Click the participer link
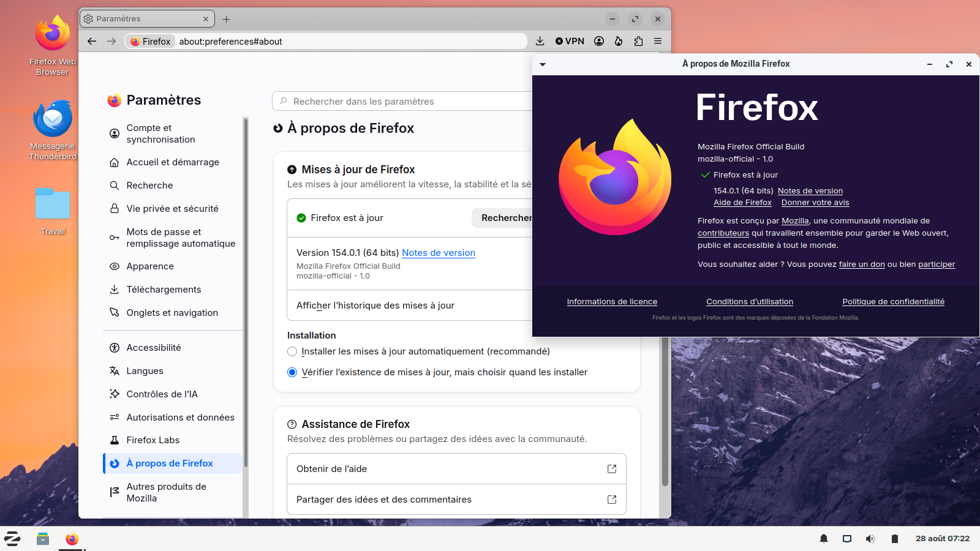This screenshot has height=551, width=980. tap(937, 264)
